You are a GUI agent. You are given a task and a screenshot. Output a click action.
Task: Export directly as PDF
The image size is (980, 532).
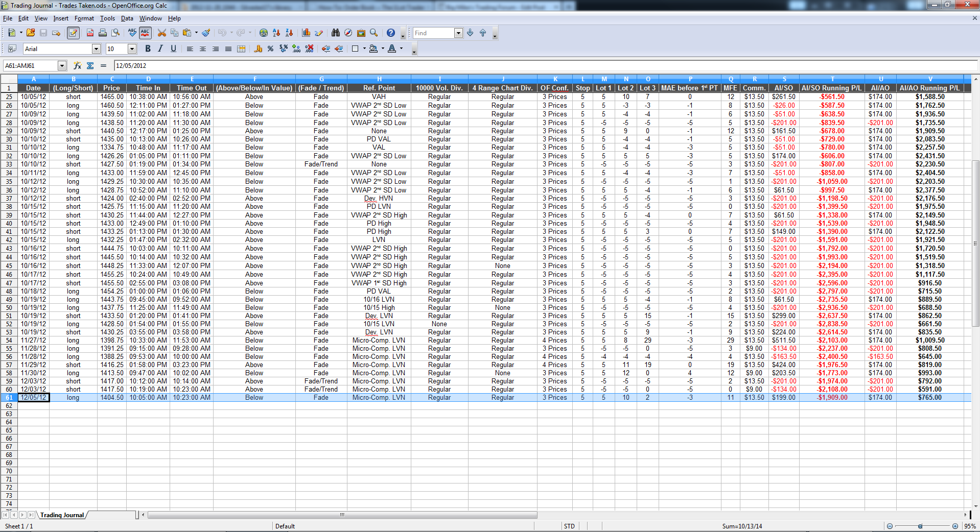click(90, 33)
